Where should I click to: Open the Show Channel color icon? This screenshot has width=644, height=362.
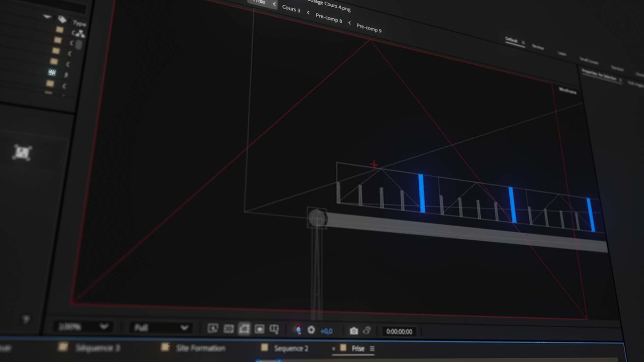click(298, 330)
